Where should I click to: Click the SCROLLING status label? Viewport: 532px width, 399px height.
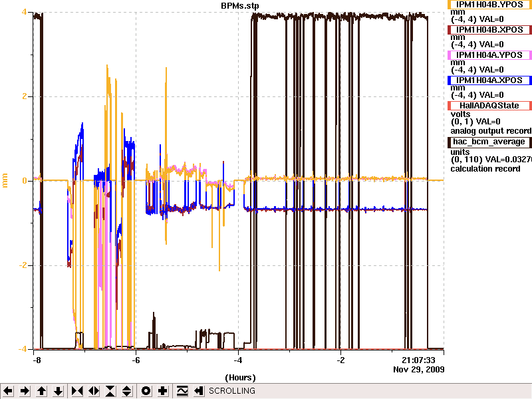232,391
